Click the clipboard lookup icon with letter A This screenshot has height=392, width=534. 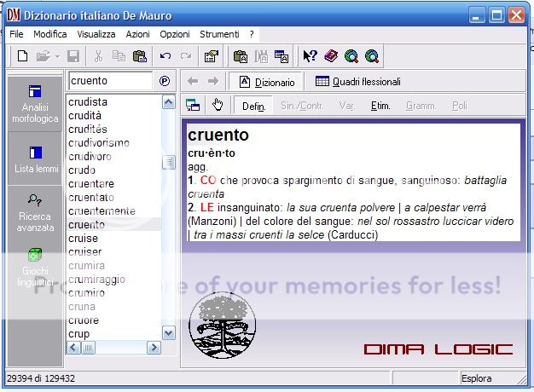click(x=241, y=56)
